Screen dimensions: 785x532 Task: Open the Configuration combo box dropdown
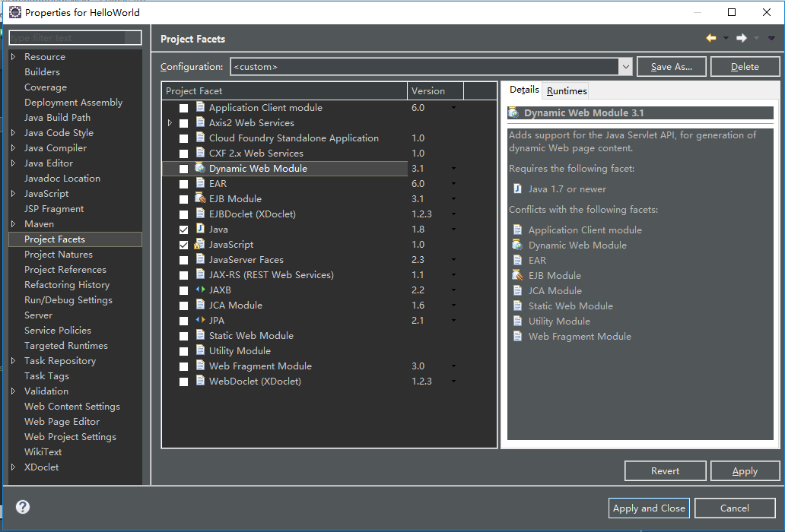tap(626, 67)
